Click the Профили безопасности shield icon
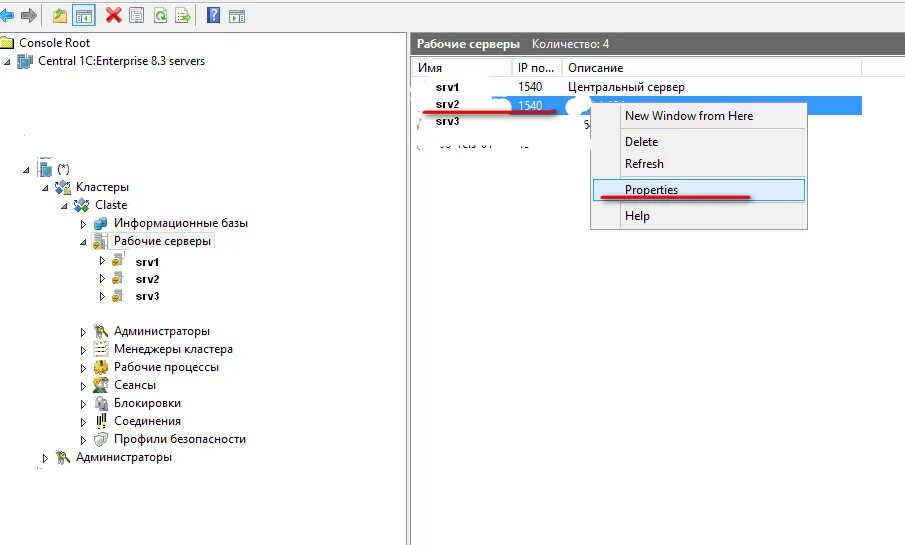Screen dimensions: 905x545 [x=100, y=439]
